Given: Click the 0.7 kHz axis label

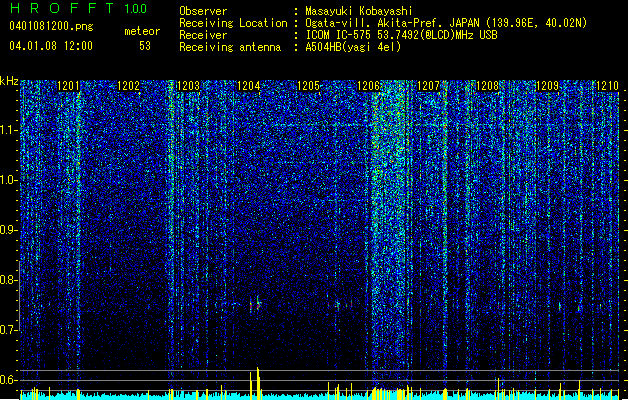Looking at the screenshot, I should [8, 330].
